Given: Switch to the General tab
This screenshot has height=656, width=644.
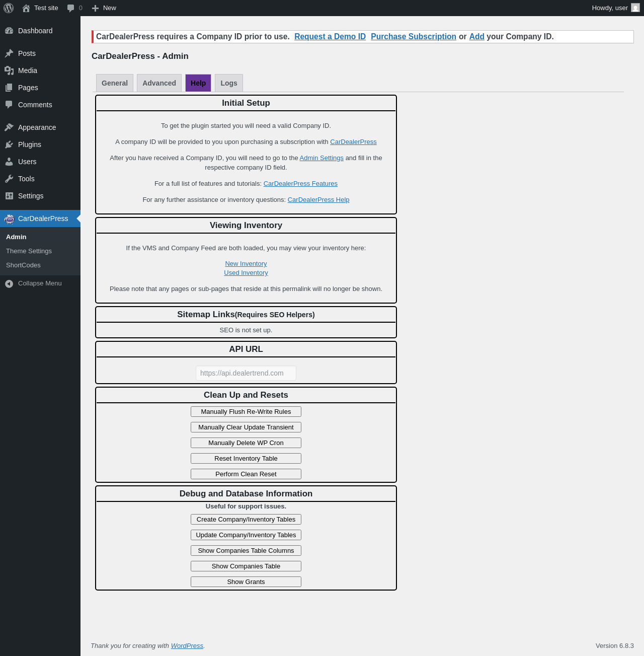Looking at the screenshot, I should pyautogui.click(x=115, y=83).
